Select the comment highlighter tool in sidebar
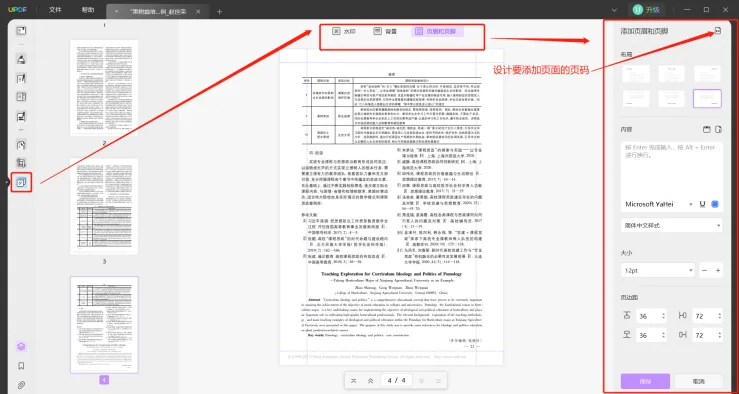The image size is (739, 394). pos(21,59)
